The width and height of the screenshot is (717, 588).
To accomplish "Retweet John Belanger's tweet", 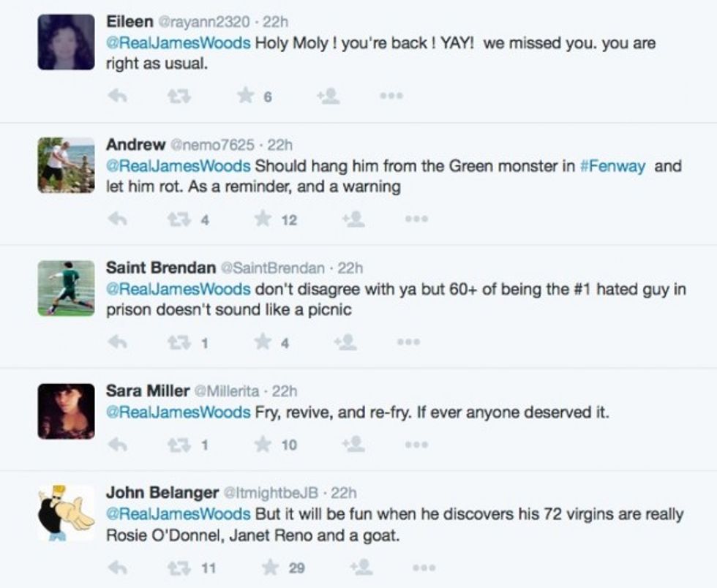I will tap(176, 568).
